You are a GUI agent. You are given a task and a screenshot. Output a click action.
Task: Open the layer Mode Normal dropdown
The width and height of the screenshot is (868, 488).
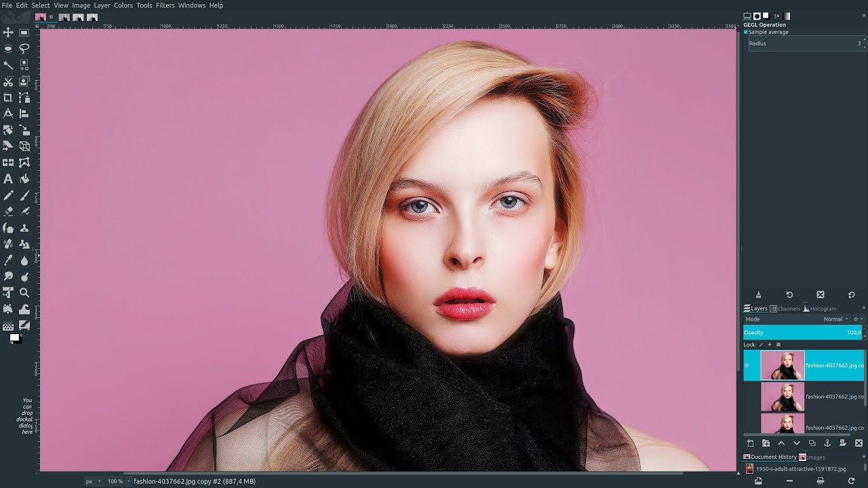pyautogui.click(x=836, y=319)
